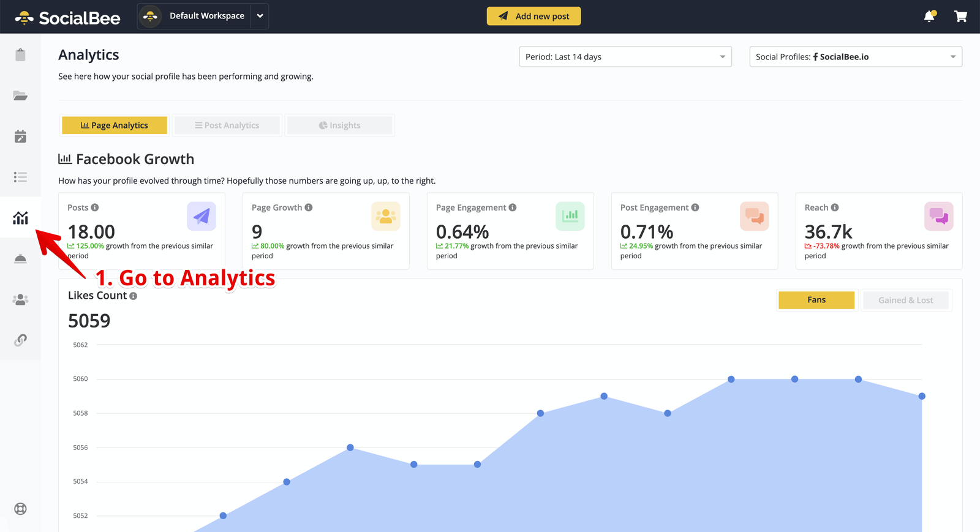Image resolution: width=980 pixels, height=532 pixels.
Task: Click the purple chat icon in Reach card
Action: pyautogui.click(x=939, y=216)
